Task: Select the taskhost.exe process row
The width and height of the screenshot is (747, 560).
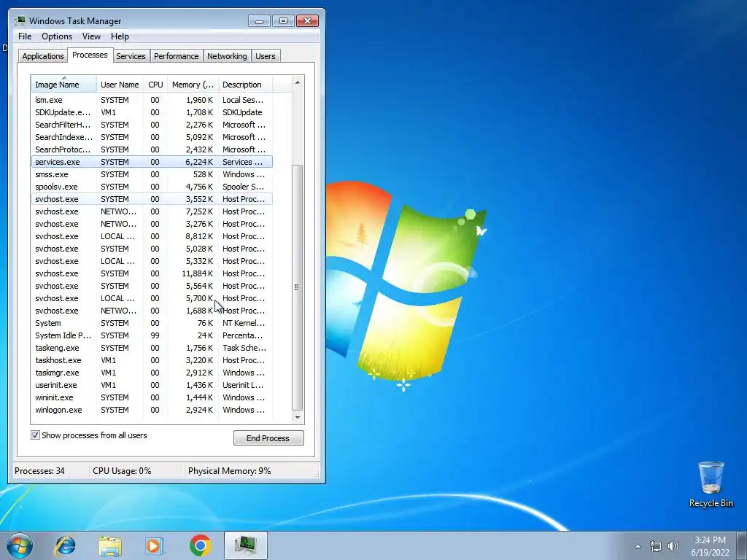Action: point(152,360)
